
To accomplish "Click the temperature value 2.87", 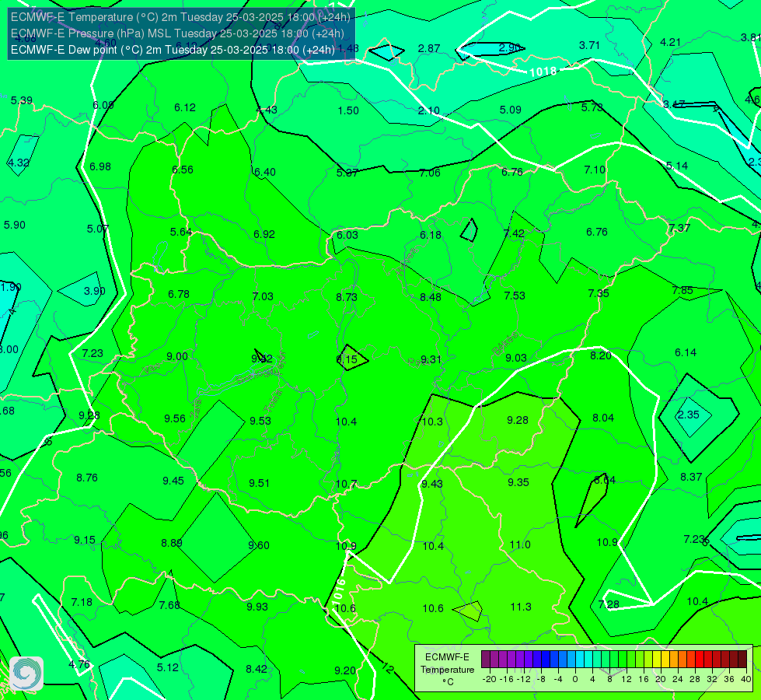I will tap(429, 48).
